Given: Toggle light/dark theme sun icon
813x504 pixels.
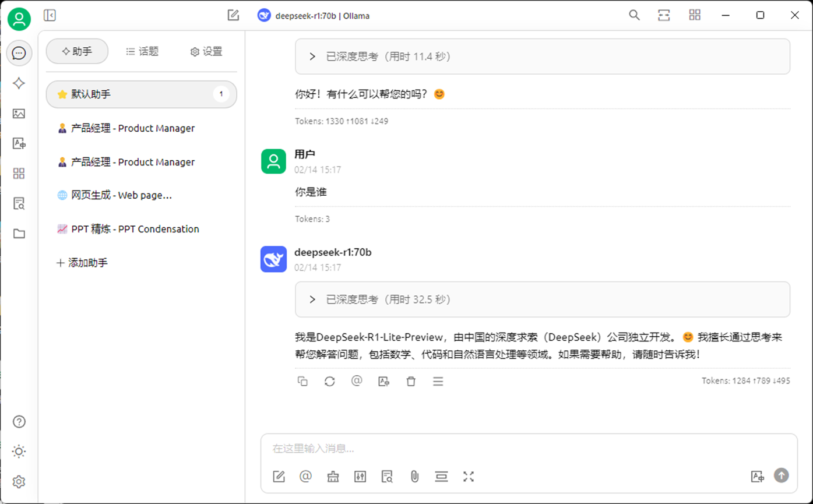Looking at the screenshot, I should point(19,452).
